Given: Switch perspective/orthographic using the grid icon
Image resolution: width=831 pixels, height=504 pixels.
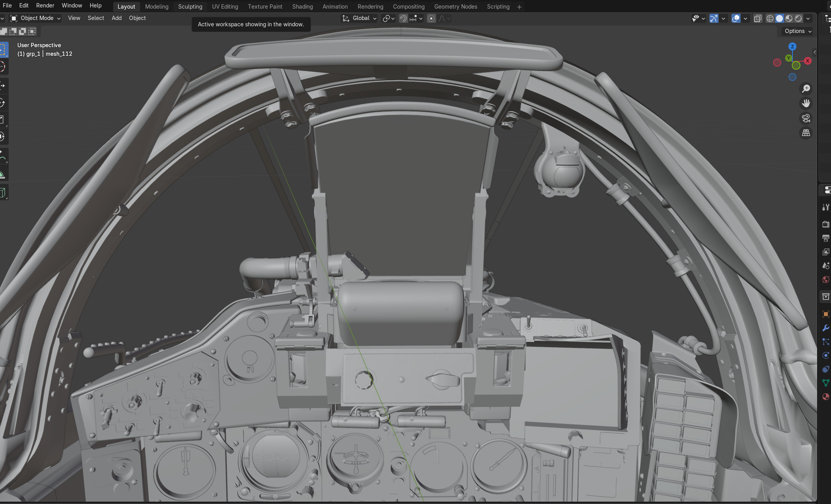Looking at the screenshot, I should tap(806, 133).
